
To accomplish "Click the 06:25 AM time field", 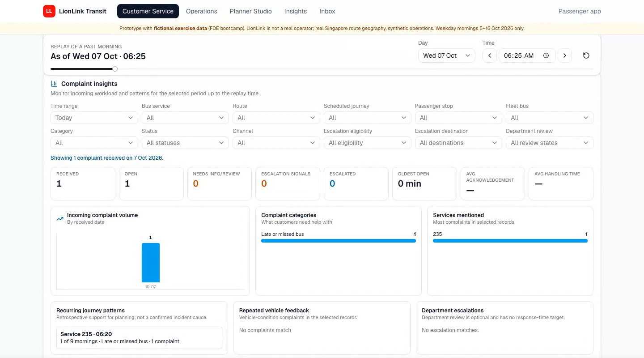I will tap(527, 55).
